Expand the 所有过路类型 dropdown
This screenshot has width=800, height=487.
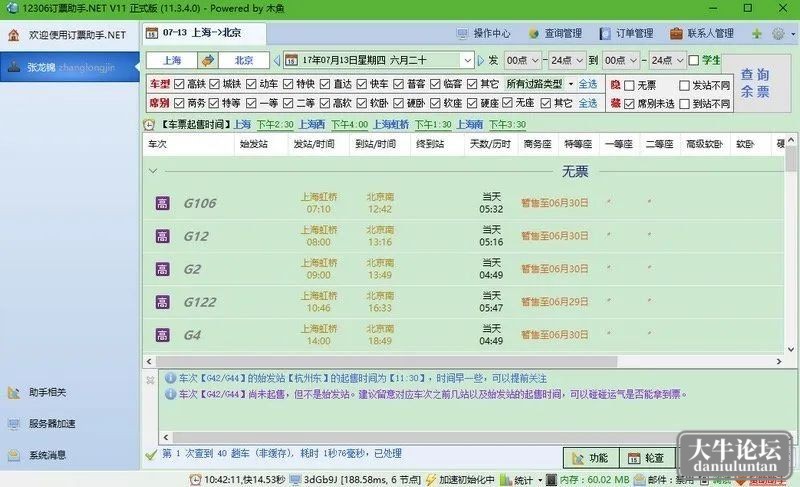click(570, 84)
